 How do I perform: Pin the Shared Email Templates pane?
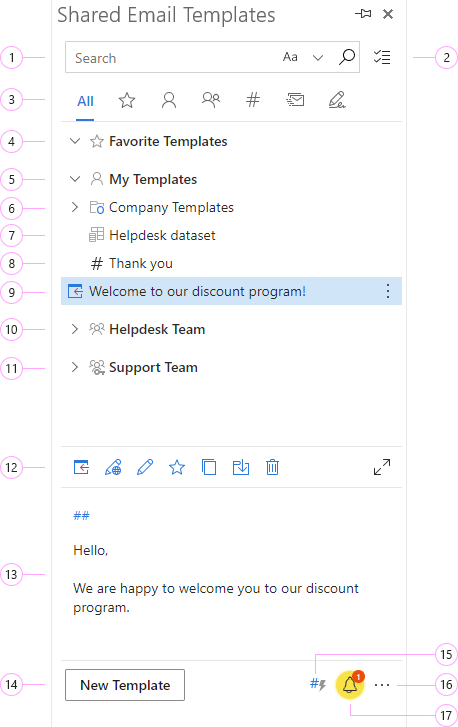click(x=363, y=14)
